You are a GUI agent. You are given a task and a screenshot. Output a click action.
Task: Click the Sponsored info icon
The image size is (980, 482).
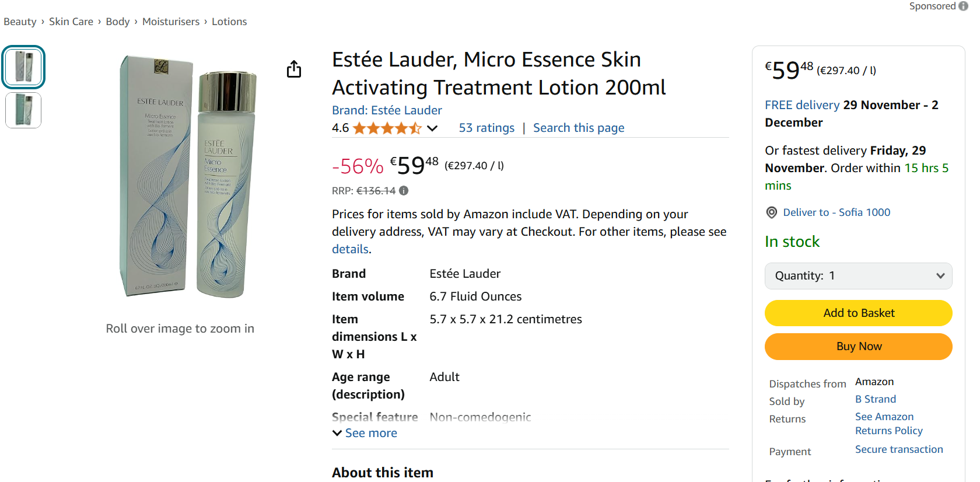[963, 6]
